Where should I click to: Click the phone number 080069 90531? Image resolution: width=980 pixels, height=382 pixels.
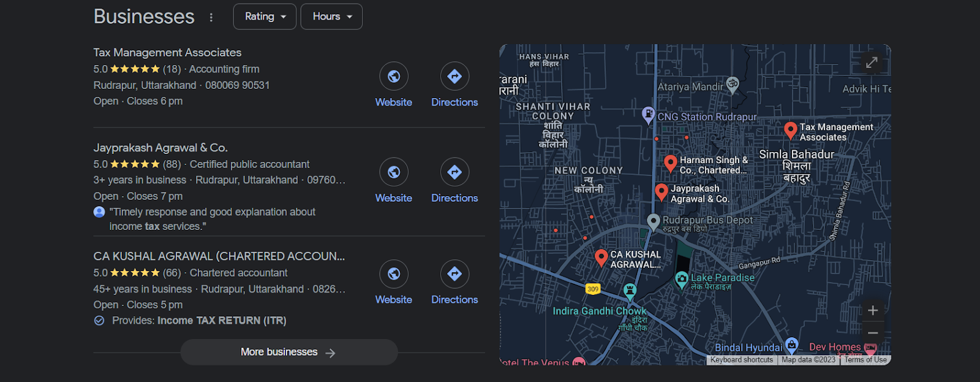pyautogui.click(x=238, y=85)
